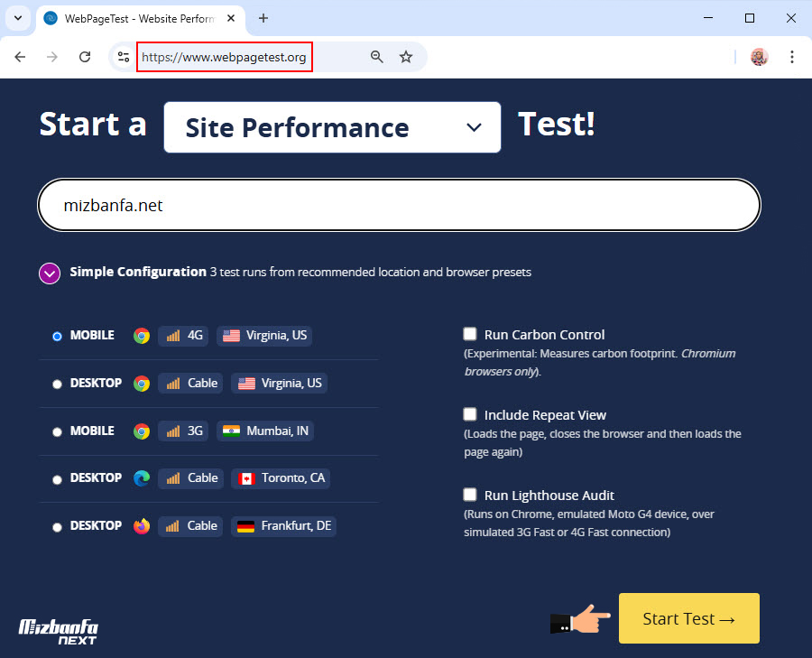This screenshot has height=658, width=812.
Task: Open a new browser tab
Action: point(263,18)
